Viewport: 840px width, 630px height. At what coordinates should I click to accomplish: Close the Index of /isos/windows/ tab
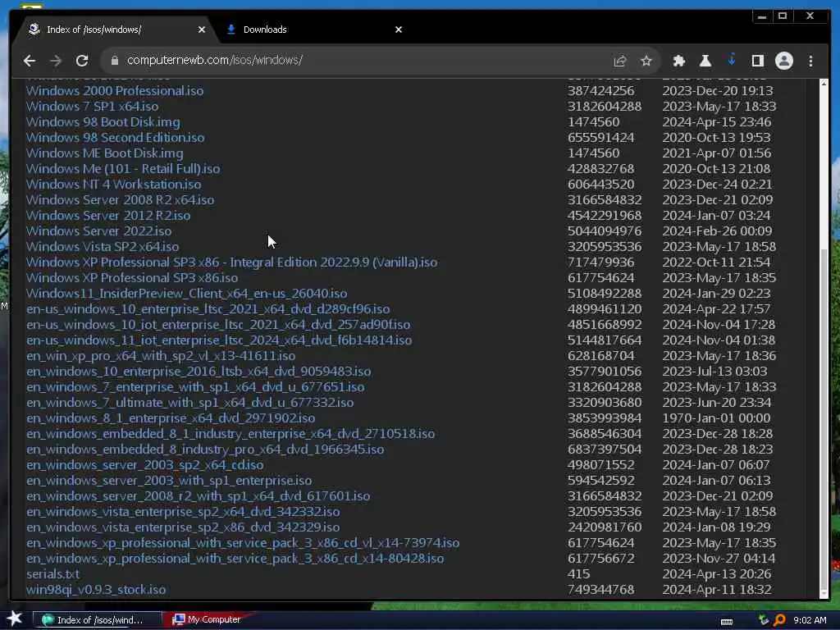202,30
